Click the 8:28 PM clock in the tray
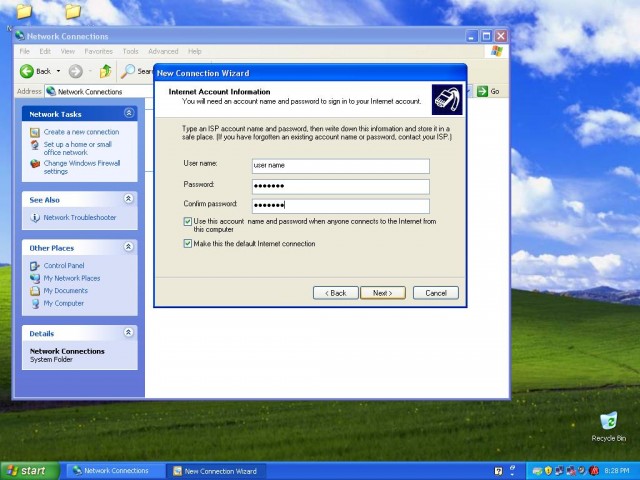 617,471
